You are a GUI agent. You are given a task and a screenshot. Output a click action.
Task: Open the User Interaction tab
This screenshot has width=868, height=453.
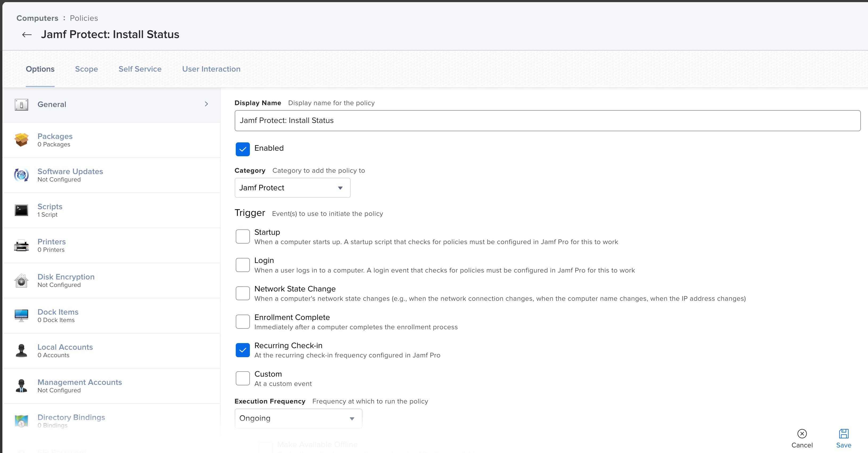(x=211, y=69)
